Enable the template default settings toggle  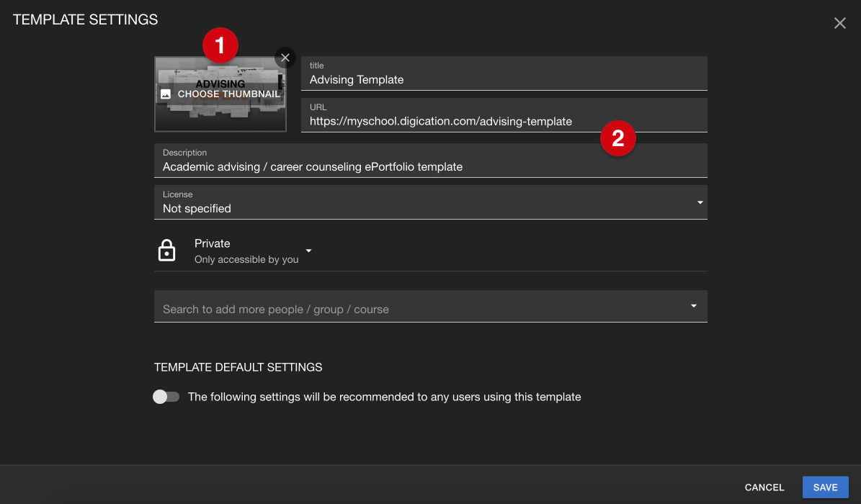(166, 397)
